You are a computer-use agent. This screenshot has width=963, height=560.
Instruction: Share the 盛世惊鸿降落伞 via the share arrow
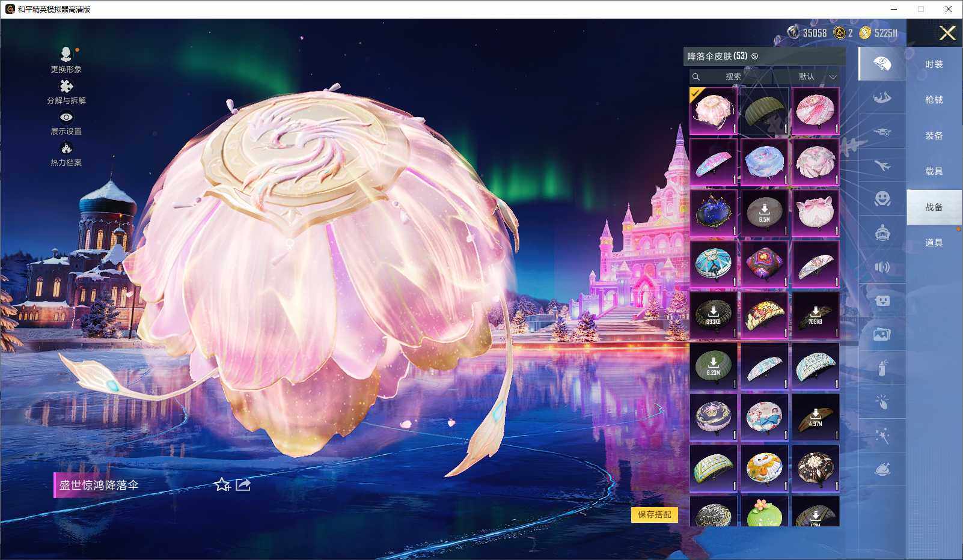click(x=243, y=484)
